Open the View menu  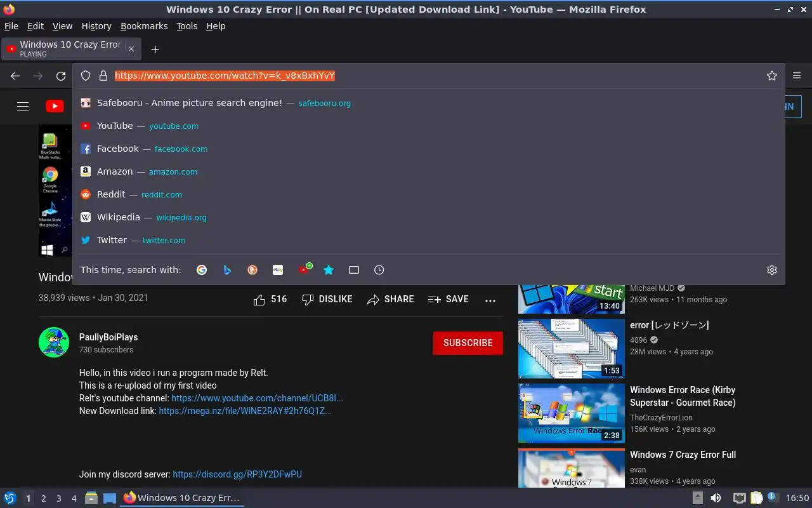pos(62,26)
